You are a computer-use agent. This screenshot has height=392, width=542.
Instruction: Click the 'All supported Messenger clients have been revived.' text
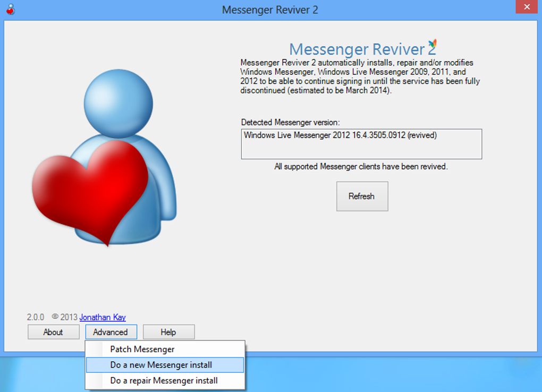[x=361, y=167]
